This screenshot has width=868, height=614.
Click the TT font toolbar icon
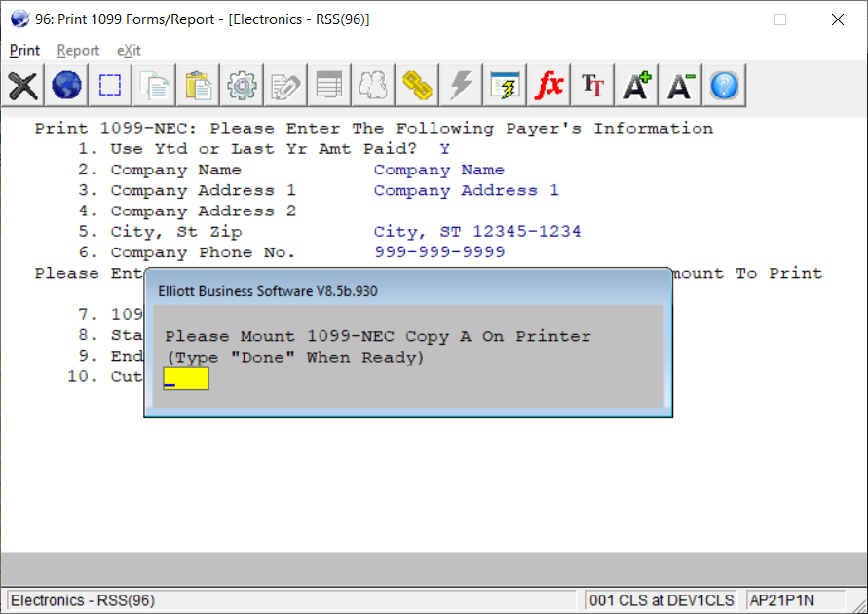pyautogui.click(x=592, y=85)
